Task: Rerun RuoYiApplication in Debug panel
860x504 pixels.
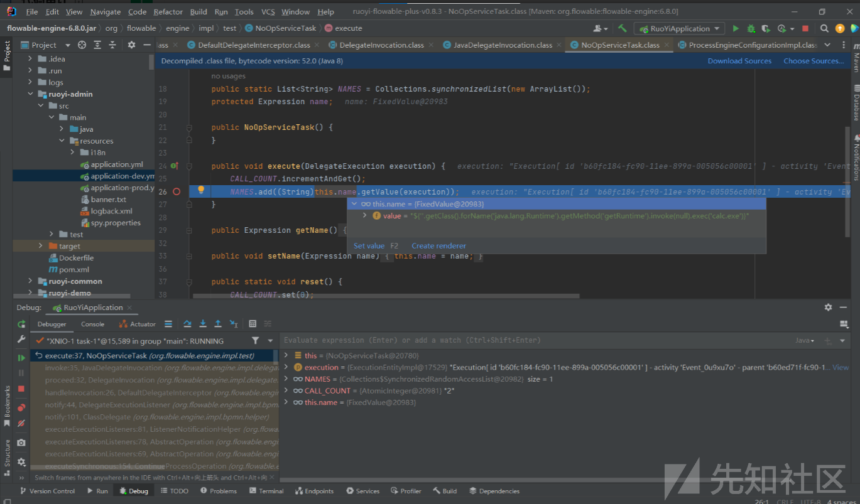Action: tap(21, 324)
